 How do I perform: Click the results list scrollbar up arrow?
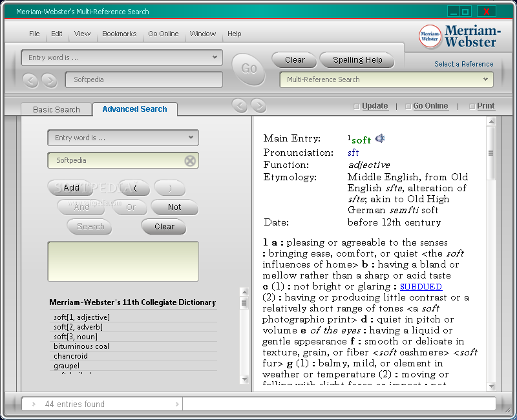pyautogui.click(x=244, y=292)
